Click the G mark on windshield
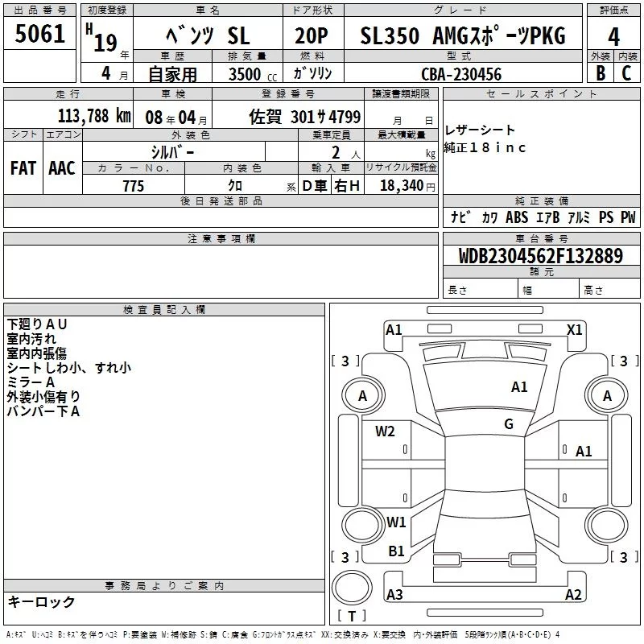Screen dimensions: 644x644 tap(509, 424)
